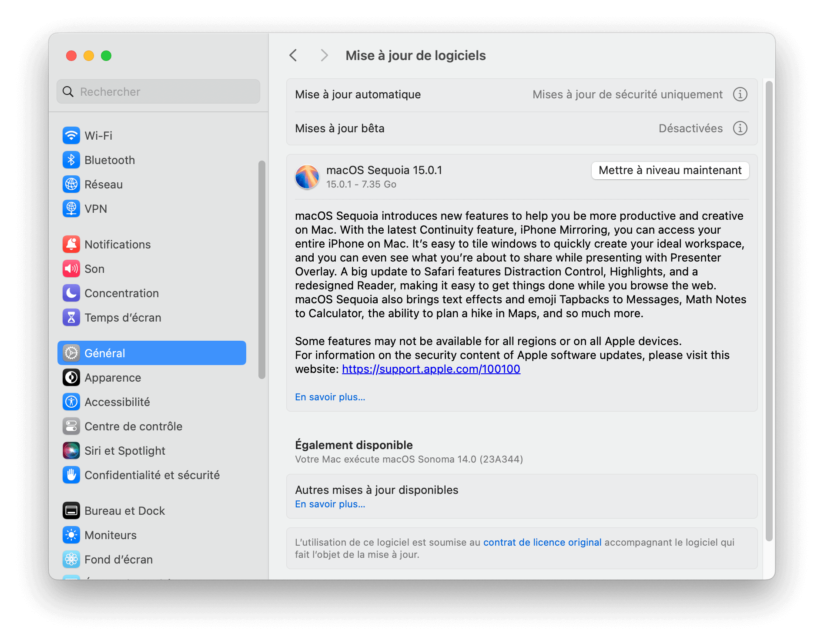Select Siri et Spotlight label
824x644 pixels.
tap(125, 451)
